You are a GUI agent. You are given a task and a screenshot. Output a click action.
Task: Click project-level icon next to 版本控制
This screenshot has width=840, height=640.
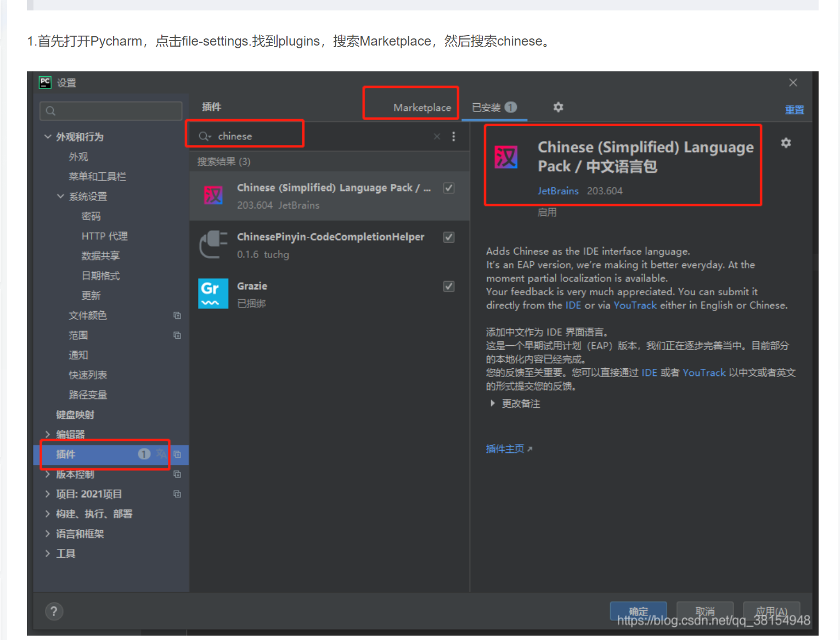[x=177, y=474]
